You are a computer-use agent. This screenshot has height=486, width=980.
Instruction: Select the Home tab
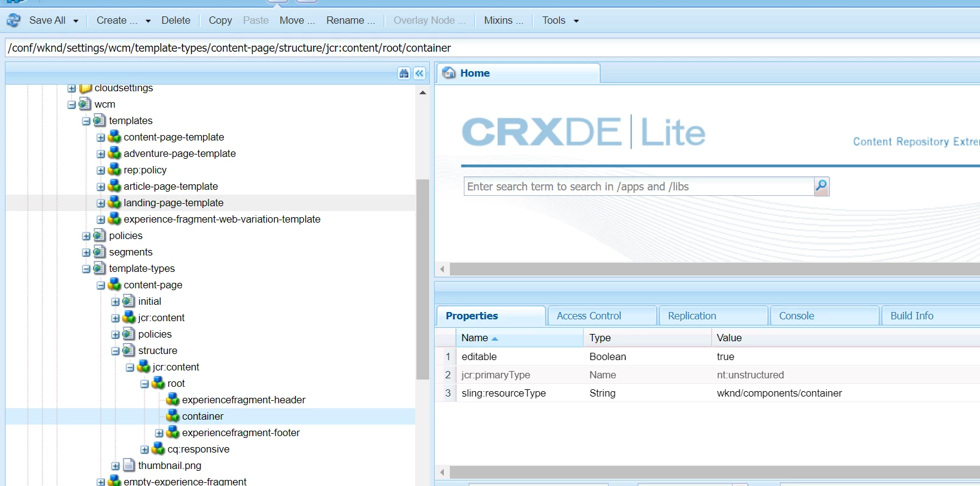tap(518, 73)
